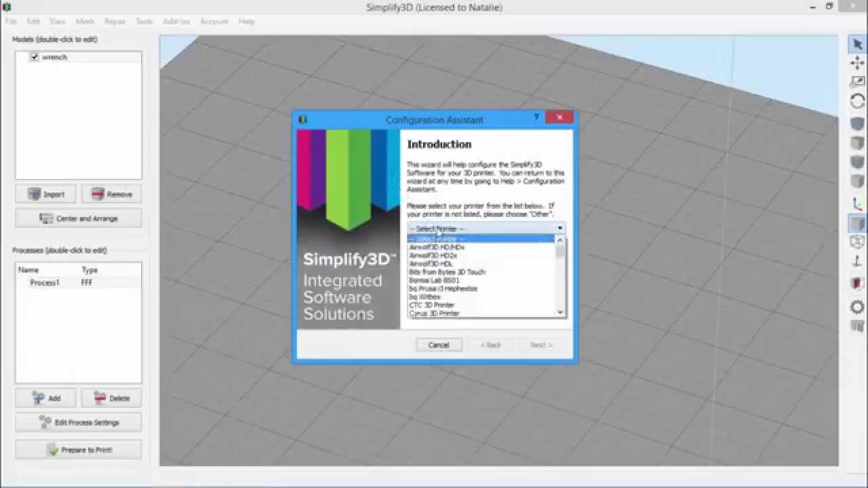
Task: Click the Back button in wizard
Action: [x=490, y=345]
